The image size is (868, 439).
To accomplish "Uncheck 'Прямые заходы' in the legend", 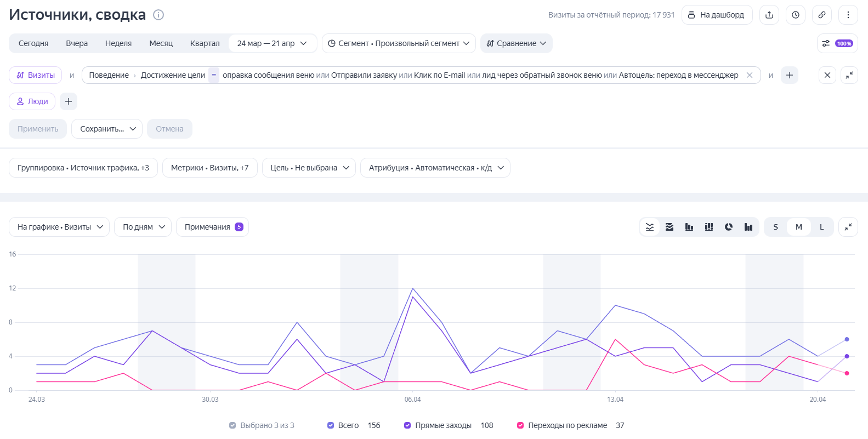I will click(407, 425).
